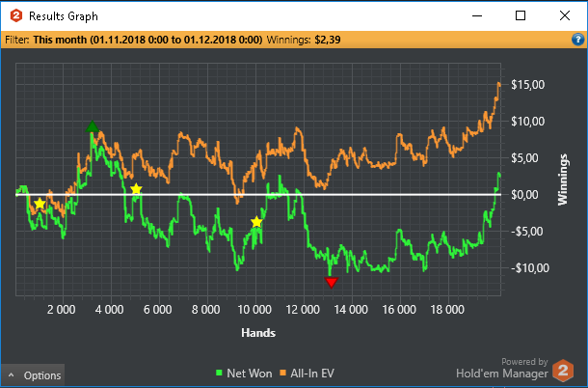
Task: Click the green peak triangle marker
Action: coord(92,126)
